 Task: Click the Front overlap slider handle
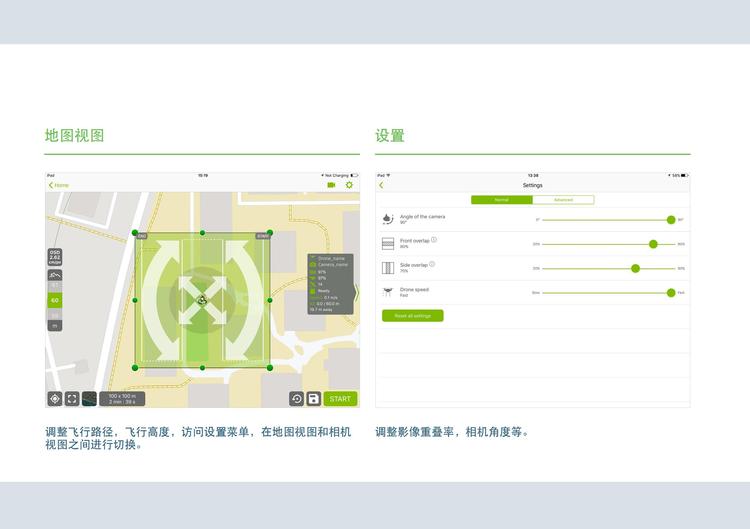pos(653,244)
